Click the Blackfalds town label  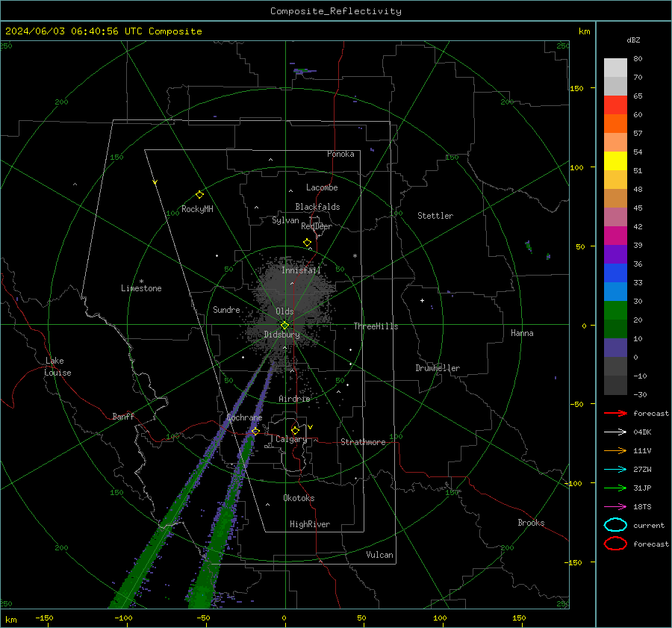click(317, 207)
